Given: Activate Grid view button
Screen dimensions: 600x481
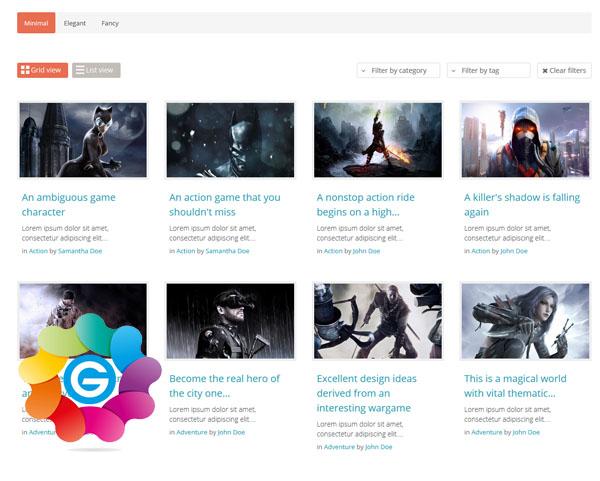Looking at the screenshot, I should [x=42, y=70].
